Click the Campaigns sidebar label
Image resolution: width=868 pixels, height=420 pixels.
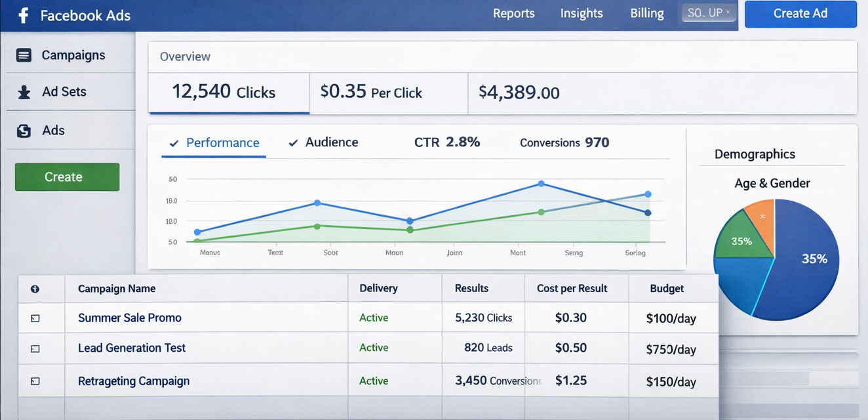[73, 56]
